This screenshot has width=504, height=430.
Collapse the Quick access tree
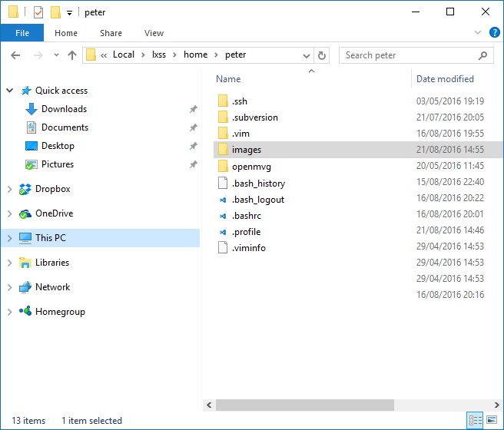coord(10,91)
